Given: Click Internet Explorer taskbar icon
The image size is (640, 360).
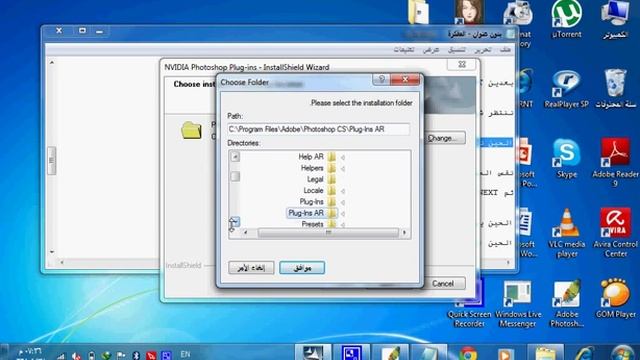Looking at the screenshot, I should pyautogui.click(x=584, y=353).
